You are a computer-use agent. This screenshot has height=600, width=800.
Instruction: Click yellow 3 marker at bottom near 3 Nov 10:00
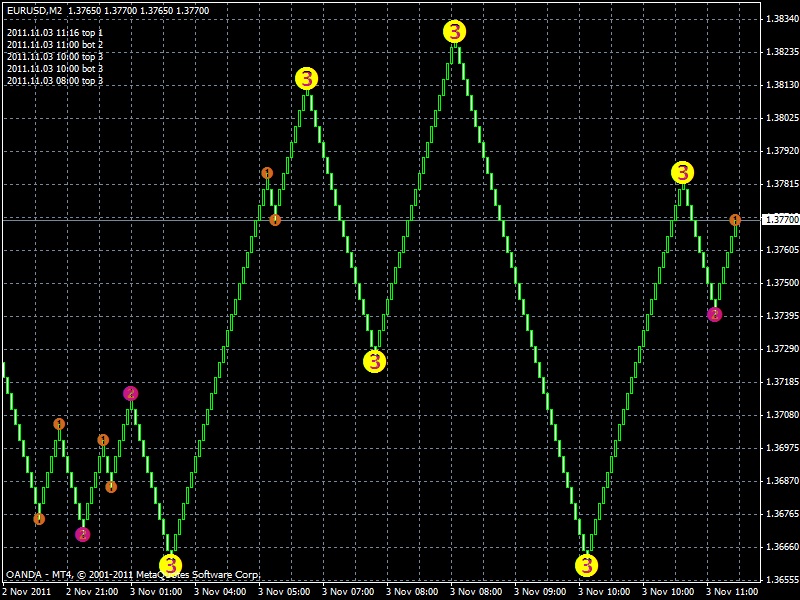(587, 565)
